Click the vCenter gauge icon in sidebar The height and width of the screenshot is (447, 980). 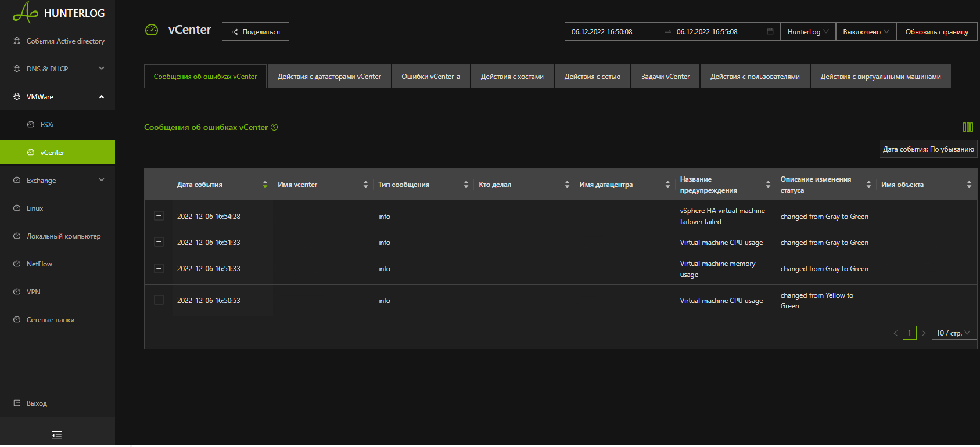31,152
